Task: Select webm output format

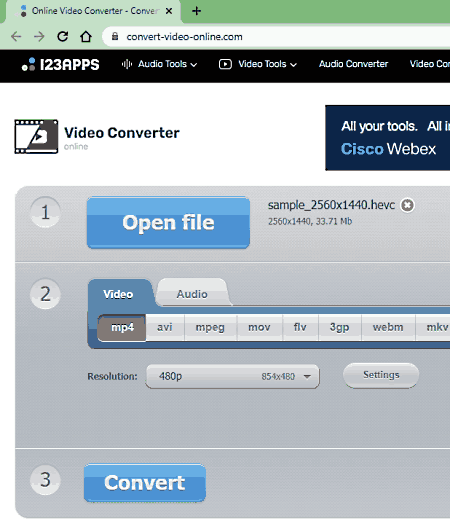Action: pos(388,327)
